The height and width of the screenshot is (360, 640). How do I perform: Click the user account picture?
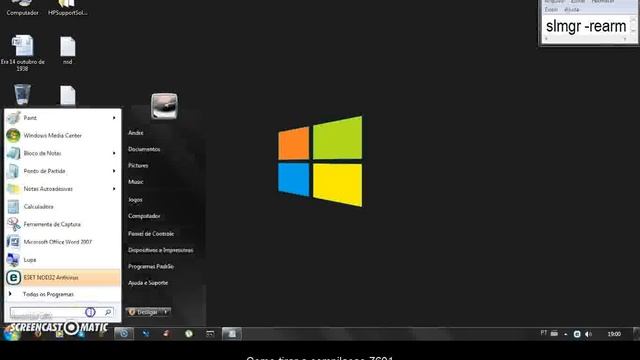tap(164, 106)
